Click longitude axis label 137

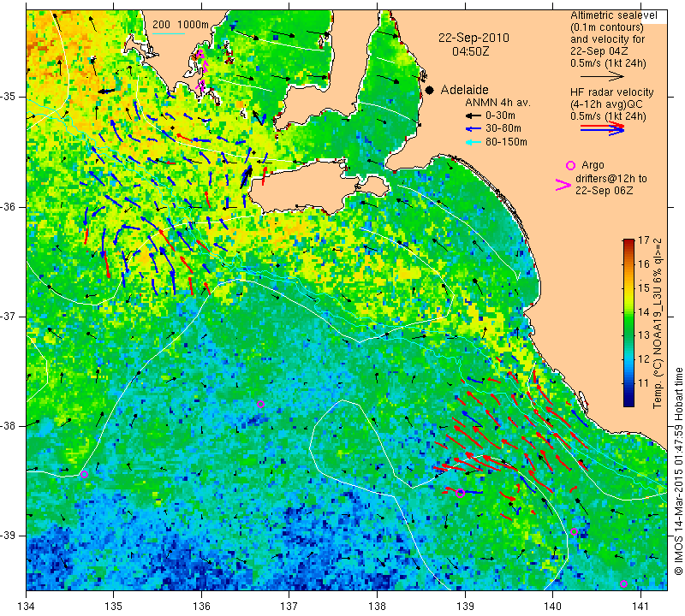click(289, 607)
